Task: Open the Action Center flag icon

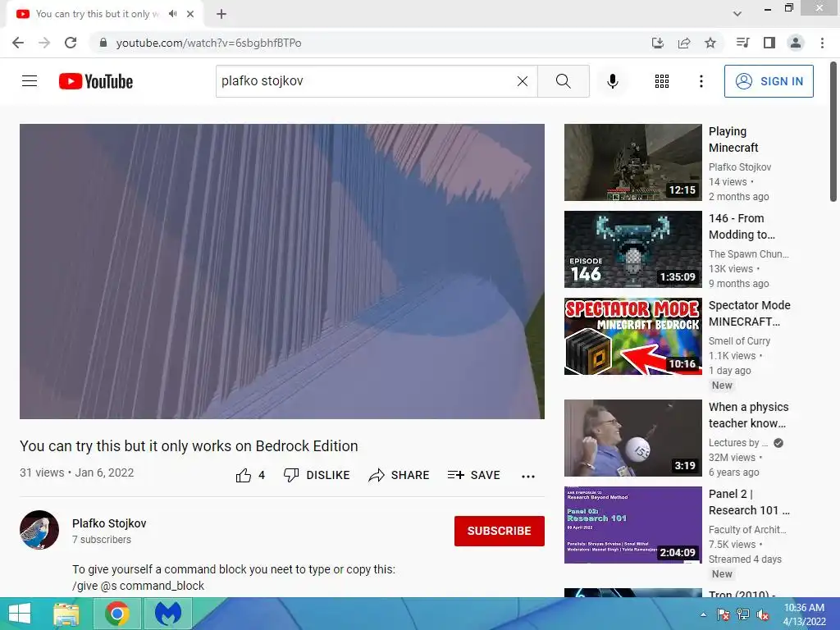Action: coord(724,614)
